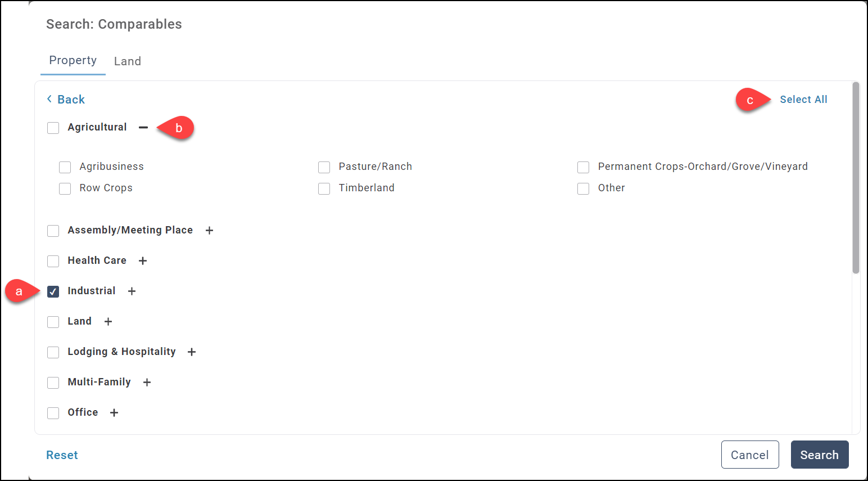
Task: Open the Property tab
Action: 73,61
